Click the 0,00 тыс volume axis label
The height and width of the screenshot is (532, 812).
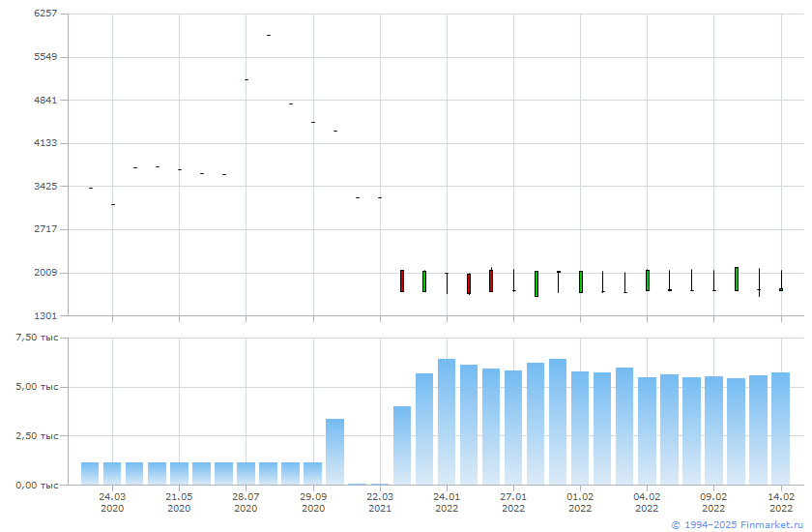(37, 485)
